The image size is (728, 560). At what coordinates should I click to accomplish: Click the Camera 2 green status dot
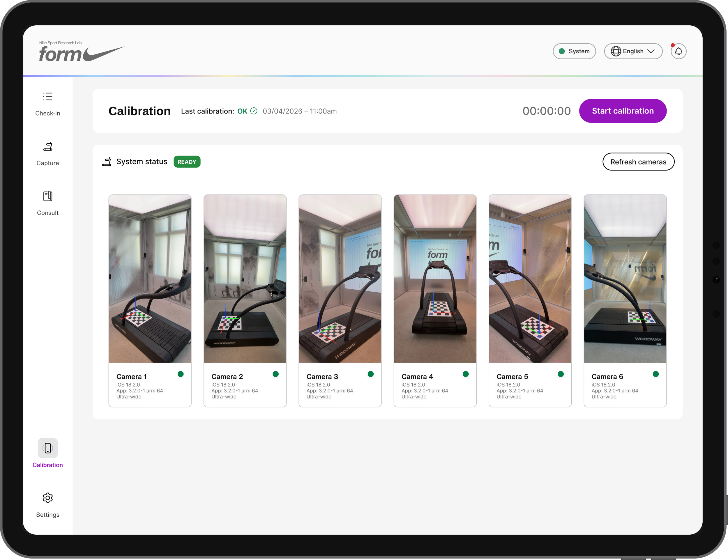276,374
